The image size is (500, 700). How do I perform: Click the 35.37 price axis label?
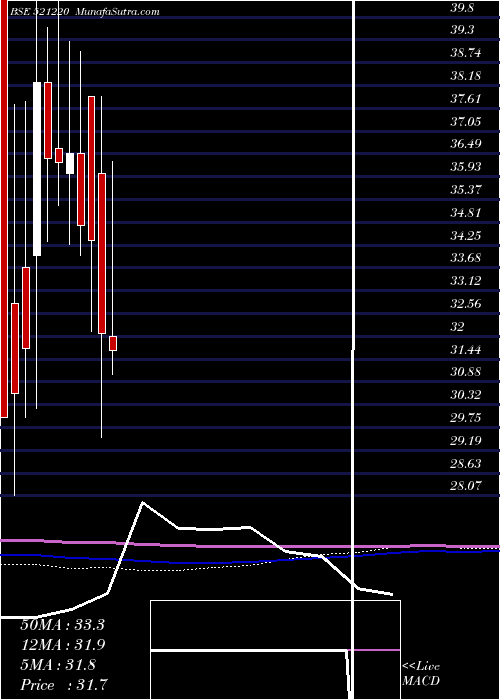coord(465,189)
